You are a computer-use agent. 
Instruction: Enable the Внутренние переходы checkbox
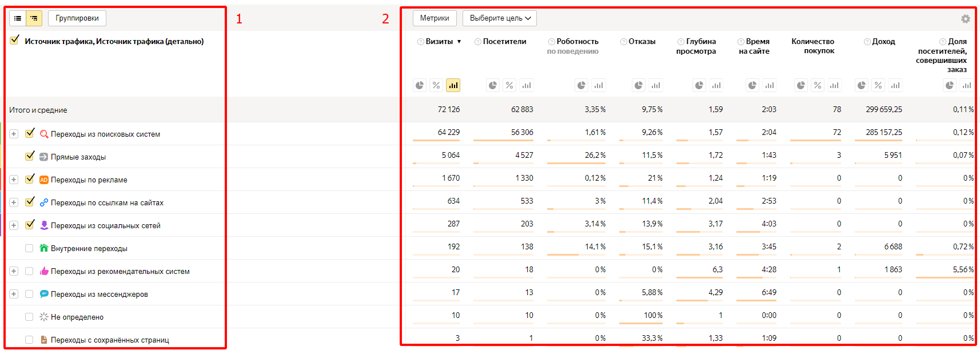pos(29,248)
